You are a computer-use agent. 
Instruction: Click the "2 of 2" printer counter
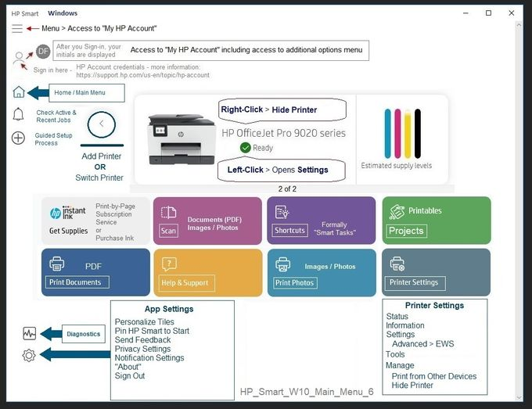(x=287, y=189)
